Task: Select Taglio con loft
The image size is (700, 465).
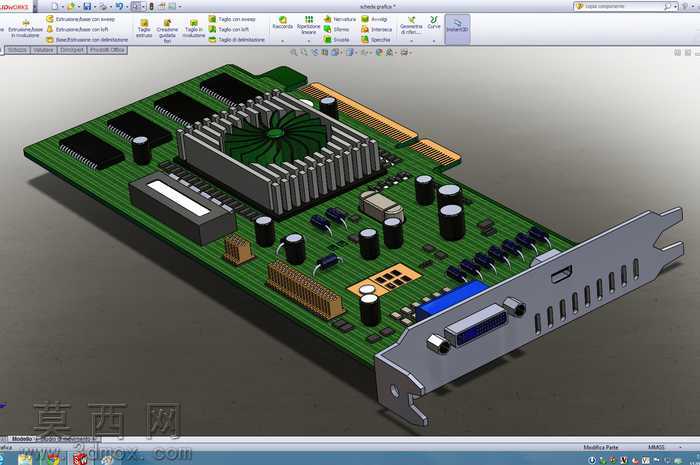Action: point(229,29)
